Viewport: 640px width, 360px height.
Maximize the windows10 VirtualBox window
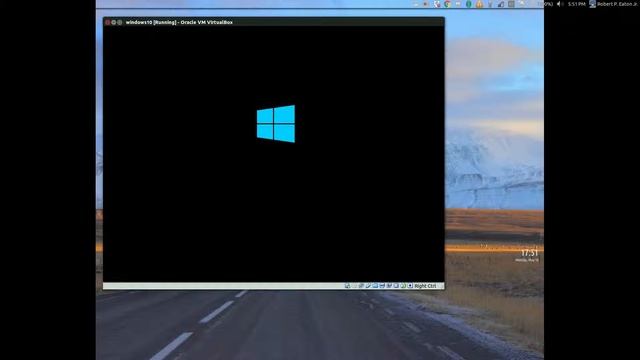coord(120,22)
